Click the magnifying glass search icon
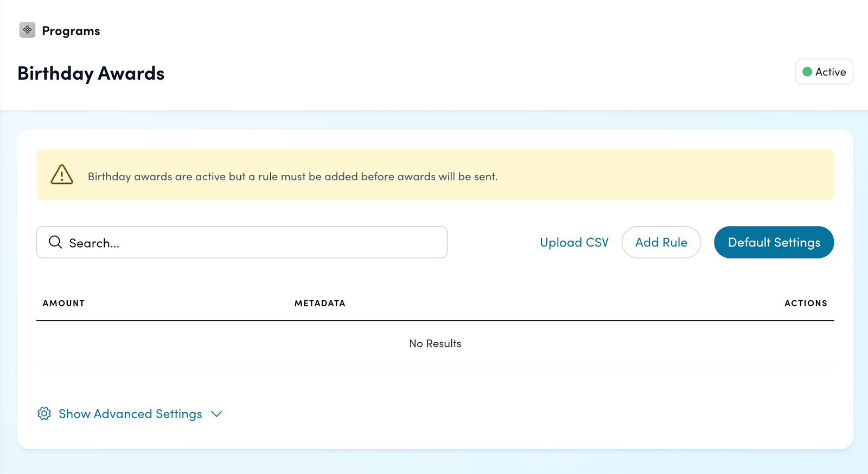The width and height of the screenshot is (868, 474). pyautogui.click(x=55, y=242)
